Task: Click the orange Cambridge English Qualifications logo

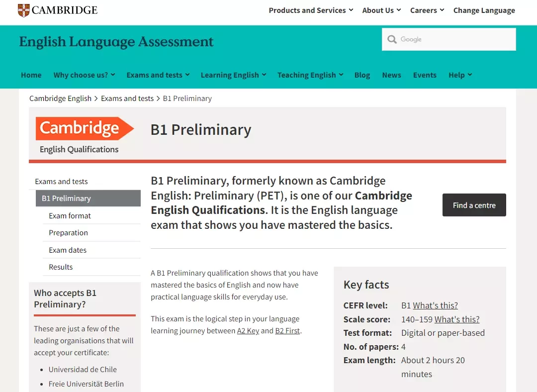Action: click(x=84, y=136)
